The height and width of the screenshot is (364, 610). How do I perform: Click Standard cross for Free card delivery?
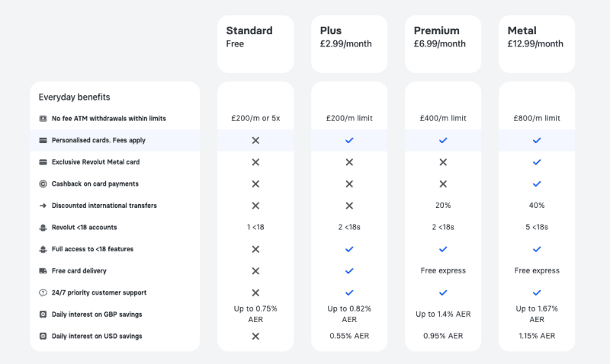pos(255,271)
